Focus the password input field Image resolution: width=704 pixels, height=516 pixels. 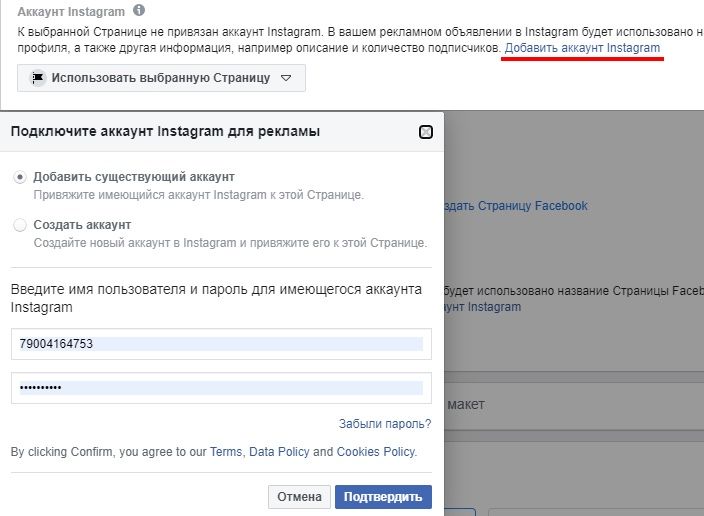pyautogui.click(x=221, y=388)
